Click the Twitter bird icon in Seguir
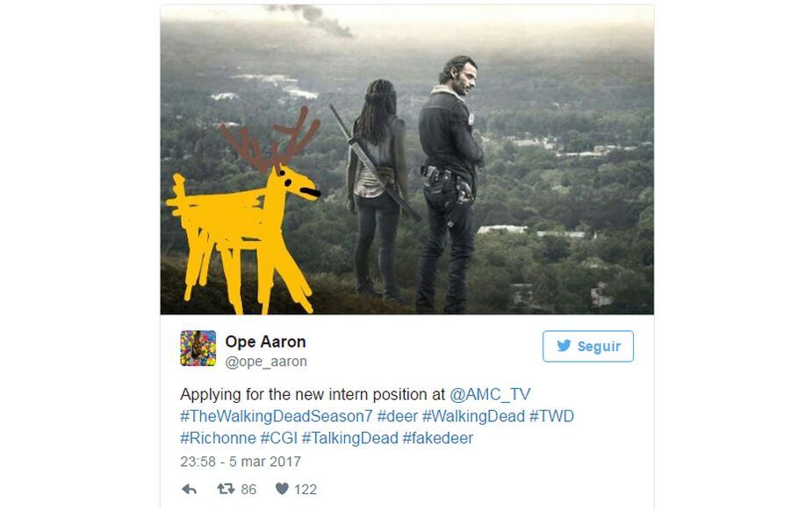This screenshot has height=509, width=812. tap(564, 346)
